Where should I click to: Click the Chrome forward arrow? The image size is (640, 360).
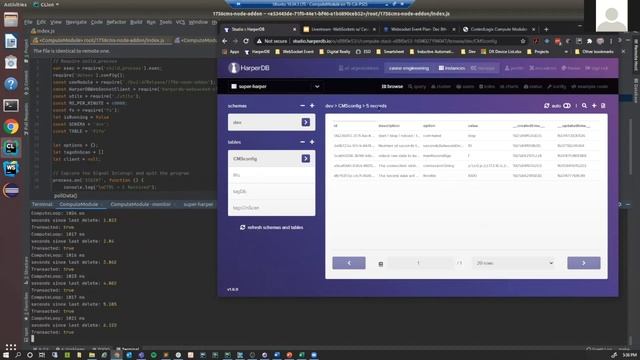pyautogui.click(x=235, y=41)
